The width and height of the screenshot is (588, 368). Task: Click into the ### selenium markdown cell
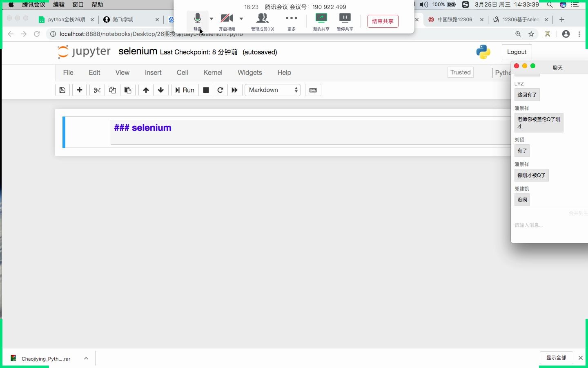pyautogui.click(x=310, y=132)
